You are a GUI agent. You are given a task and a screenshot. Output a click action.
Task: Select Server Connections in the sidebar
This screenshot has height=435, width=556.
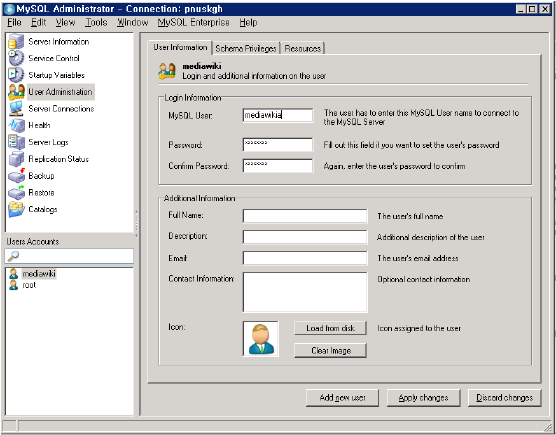pos(61,109)
